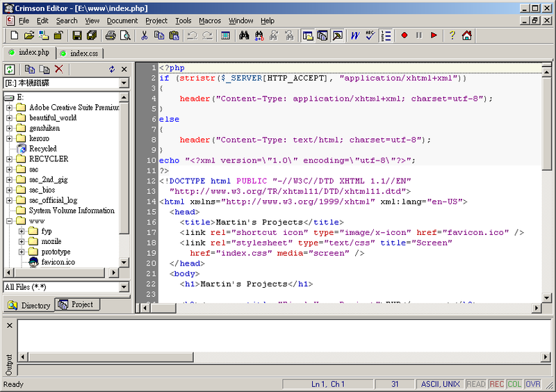The image size is (556, 392).
Task: Go to the homepage with the house icon
Action: click(467, 35)
